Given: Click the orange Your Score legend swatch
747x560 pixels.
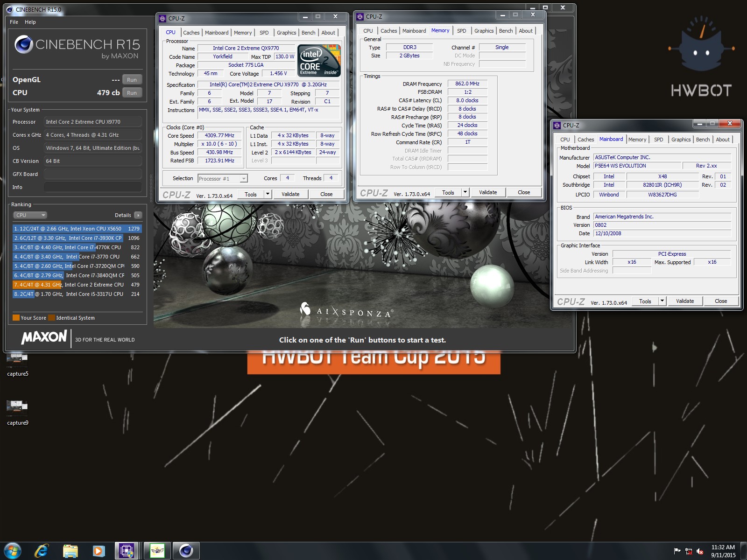Looking at the screenshot, I should click(x=16, y=318).
